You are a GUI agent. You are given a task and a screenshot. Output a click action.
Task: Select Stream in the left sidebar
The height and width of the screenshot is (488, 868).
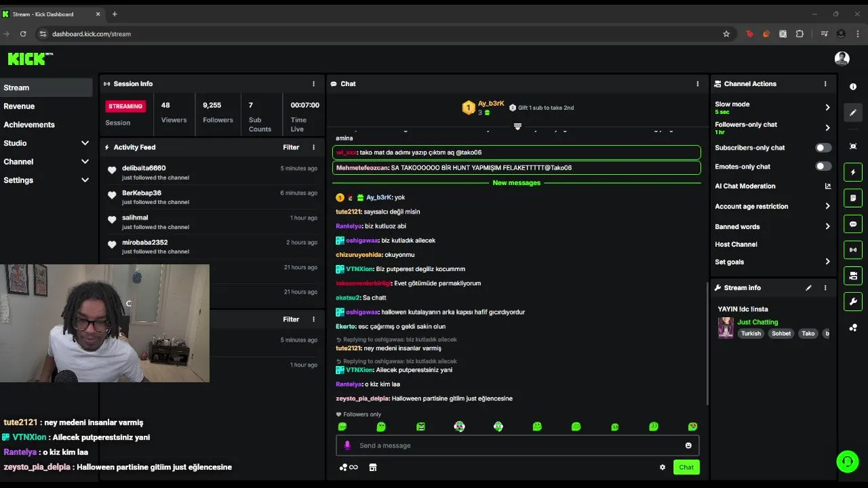[46, 87]
